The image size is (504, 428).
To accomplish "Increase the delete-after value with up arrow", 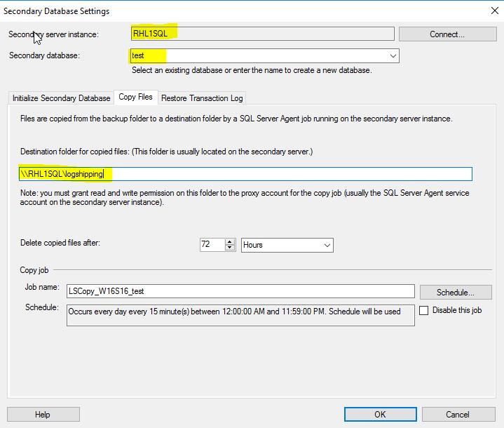I will 230,242.
